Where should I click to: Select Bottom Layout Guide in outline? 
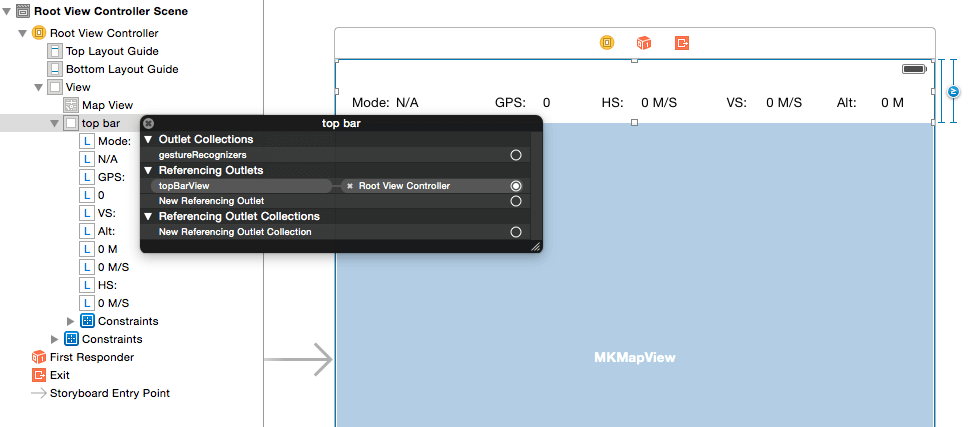coord(122,69)
